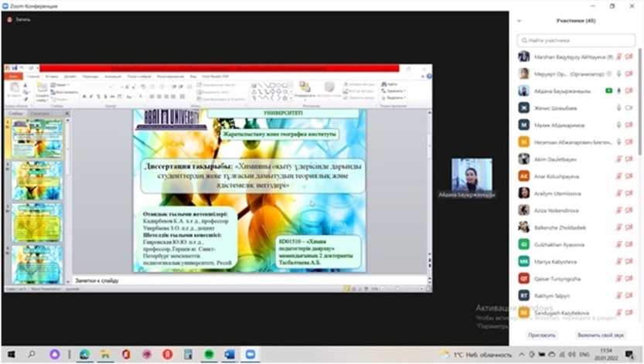This screenshot has width=644, height=364.
Task: Click the Пригласить button
Action: click(x=541, y=335)
